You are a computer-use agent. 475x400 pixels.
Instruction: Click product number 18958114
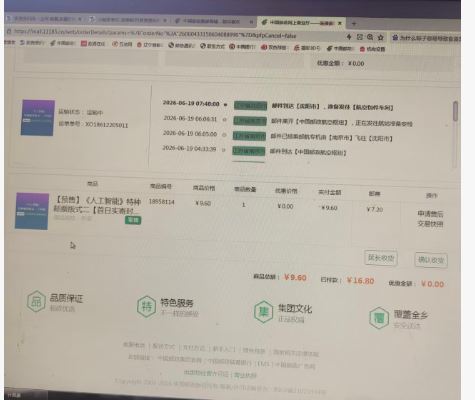tap(162, 202)
